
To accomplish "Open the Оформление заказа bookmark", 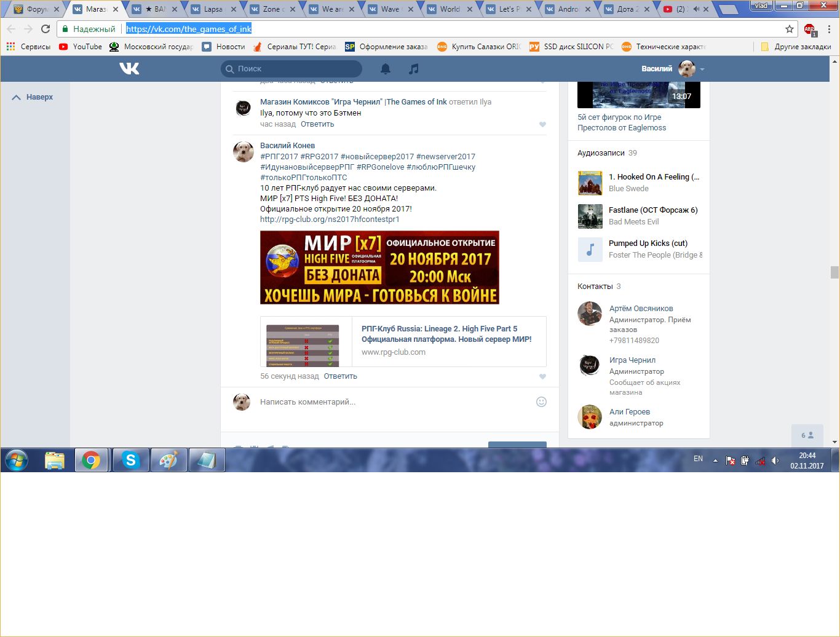I will pyautogui.click(x=386, y=47).
